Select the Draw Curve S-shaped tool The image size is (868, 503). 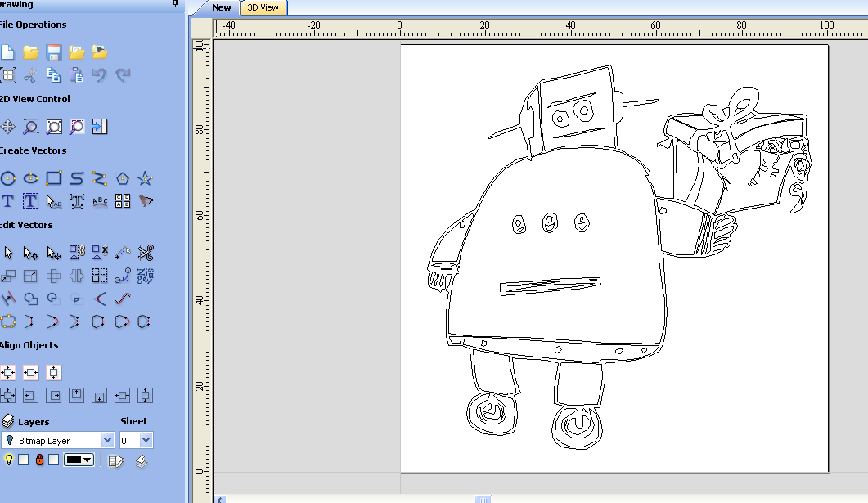76,178
